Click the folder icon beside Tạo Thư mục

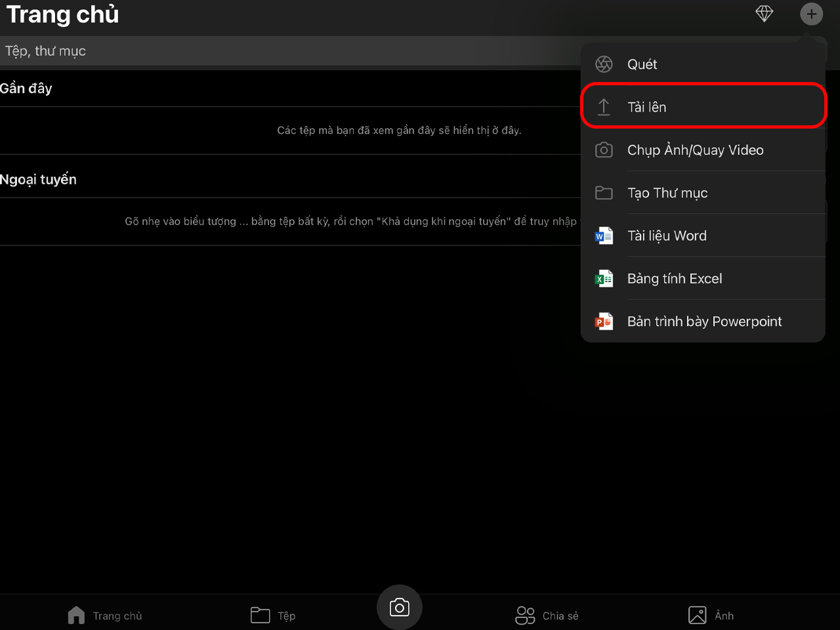pos(604,193)
